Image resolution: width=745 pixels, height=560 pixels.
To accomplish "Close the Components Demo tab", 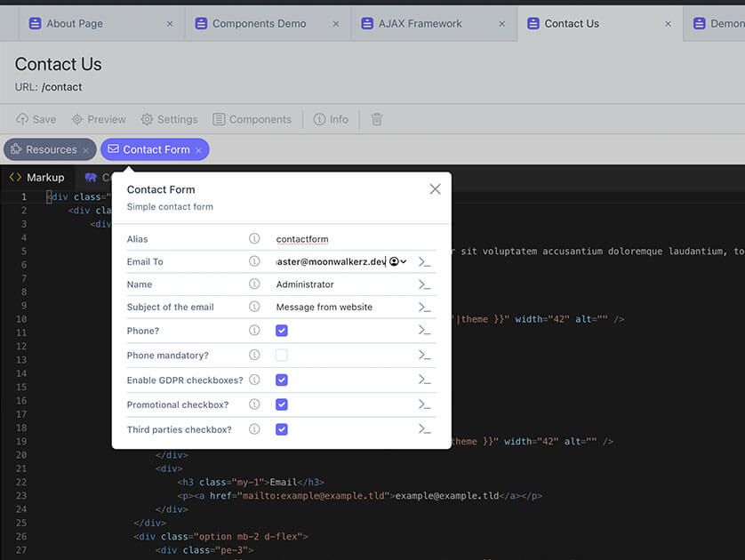I will 336,24.
